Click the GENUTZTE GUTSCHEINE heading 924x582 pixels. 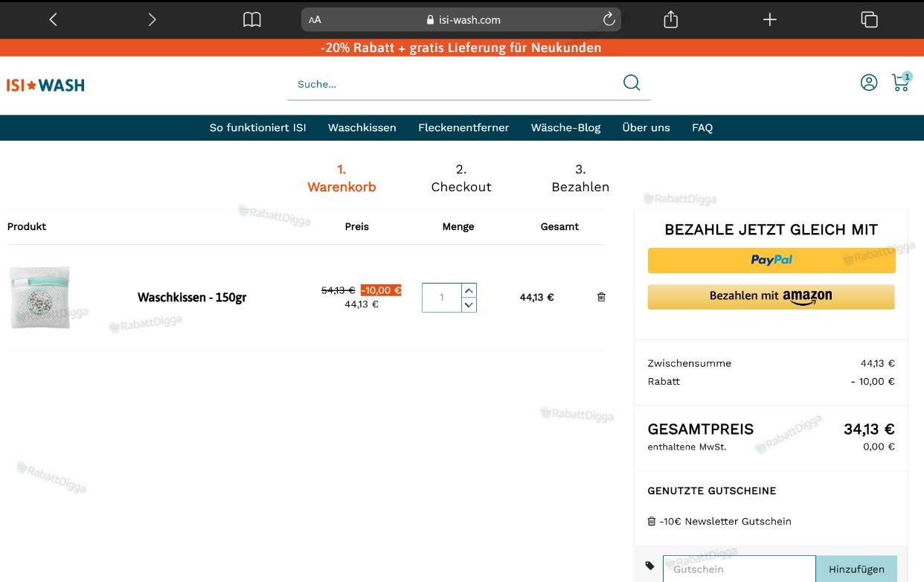[x=712, y=490]
